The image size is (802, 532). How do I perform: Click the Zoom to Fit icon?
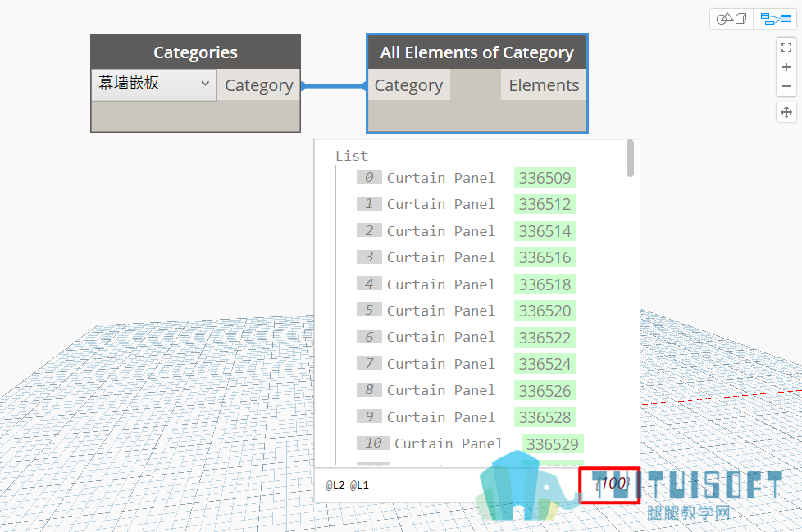[786, 48]
